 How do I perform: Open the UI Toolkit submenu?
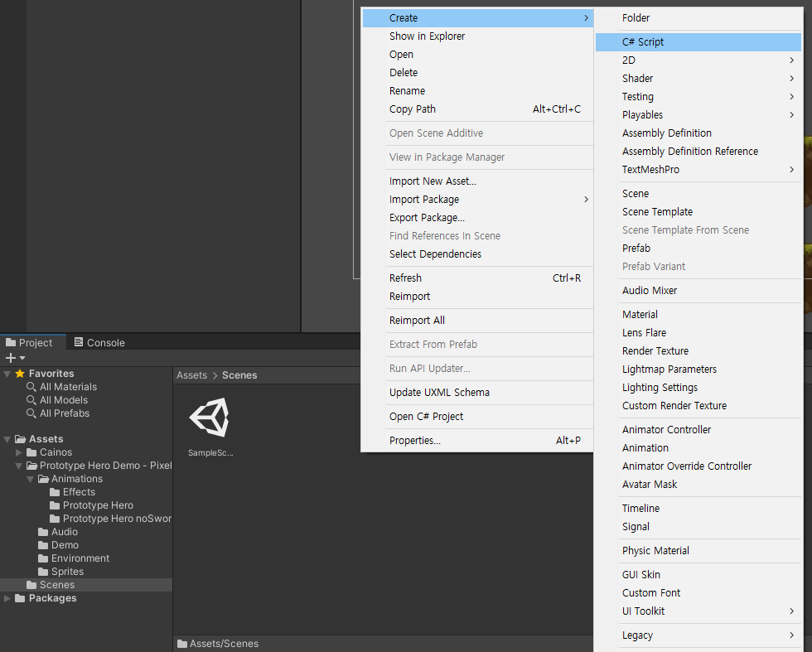(698, 611)
